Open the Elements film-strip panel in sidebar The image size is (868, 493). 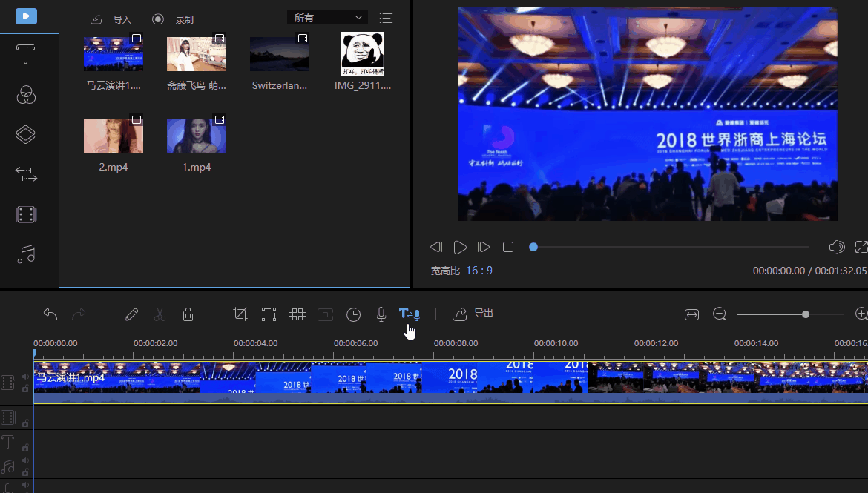[x=26, y=214]
